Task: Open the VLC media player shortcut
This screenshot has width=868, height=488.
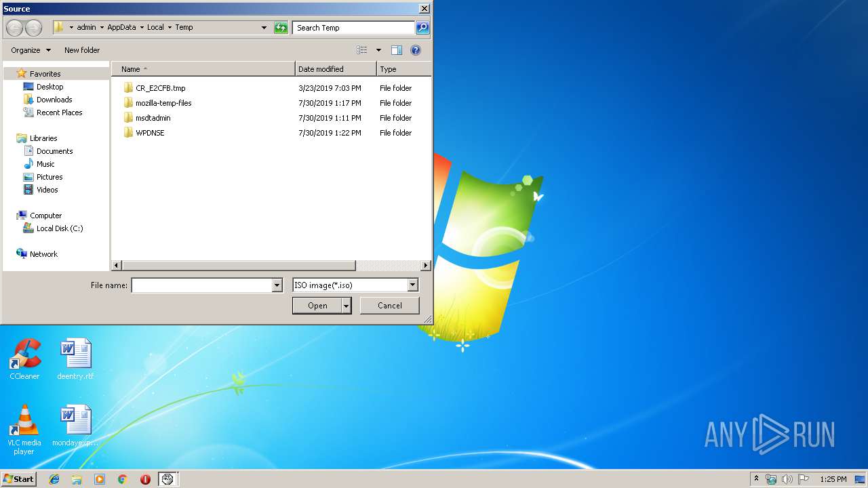Action: (x=24, y=430)
